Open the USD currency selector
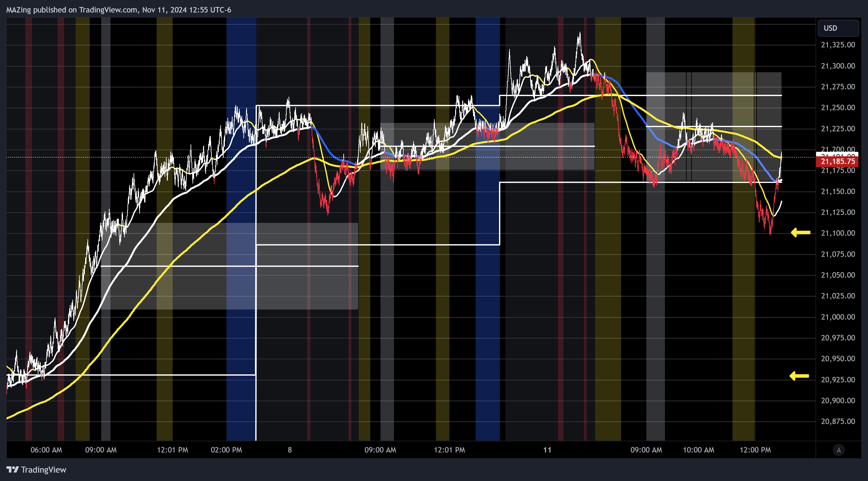This screenshot has height=481, width=868. (x=838, y=28)
